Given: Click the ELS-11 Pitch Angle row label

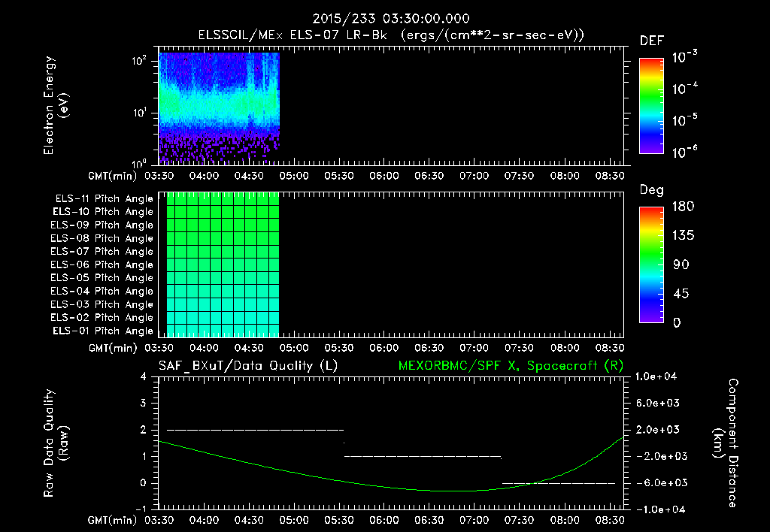Looking at the screenshot, I should [104, 199].
